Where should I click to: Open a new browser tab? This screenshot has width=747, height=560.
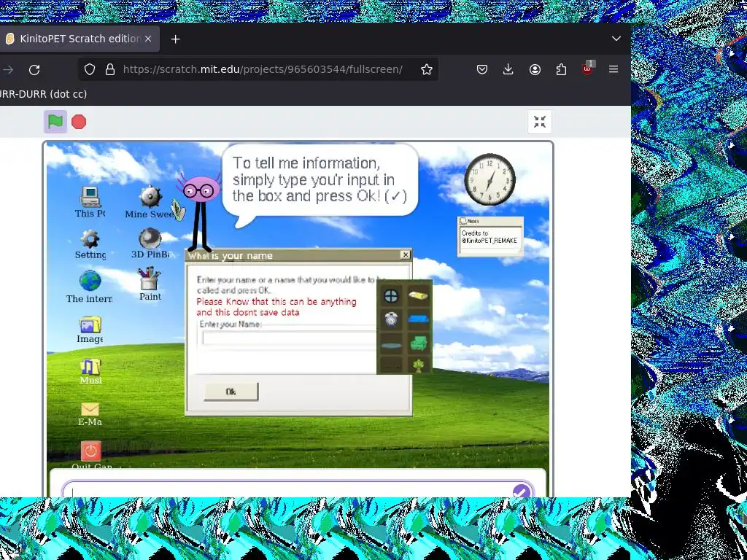tap(175, 39)
